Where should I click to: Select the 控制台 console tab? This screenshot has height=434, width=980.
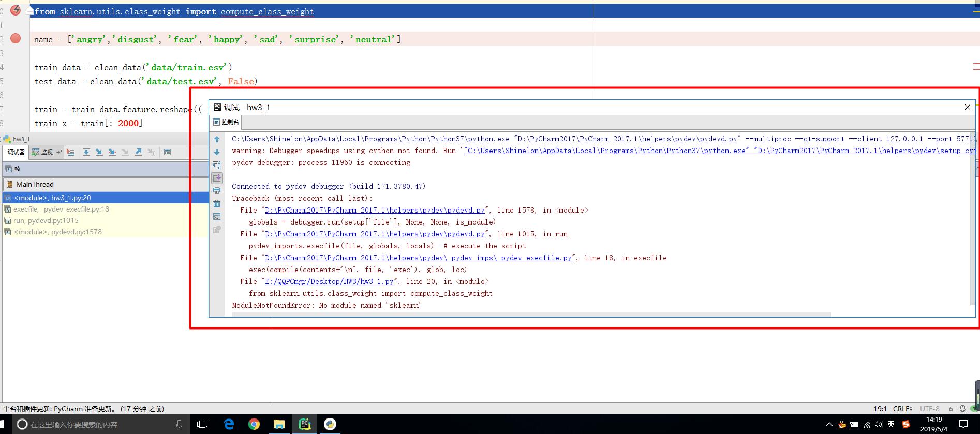(x=226, y=122)
